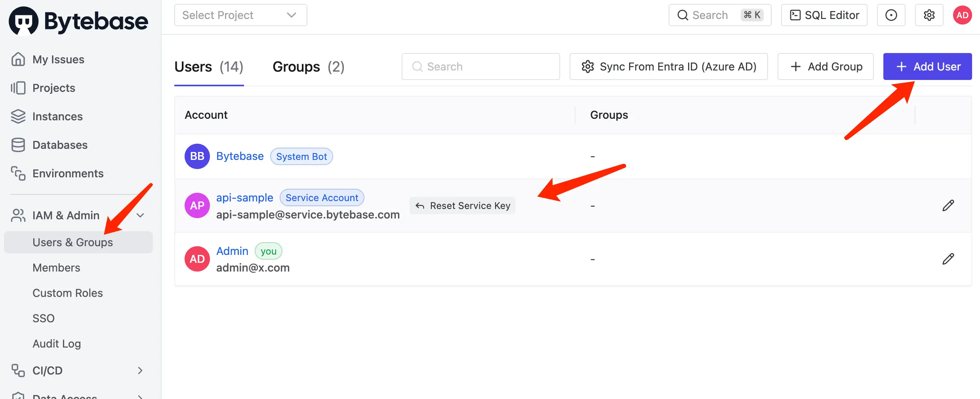Open the Select Project dropdown
The height and width of the screenshot is (399, 980).
(x=240, y=15)
